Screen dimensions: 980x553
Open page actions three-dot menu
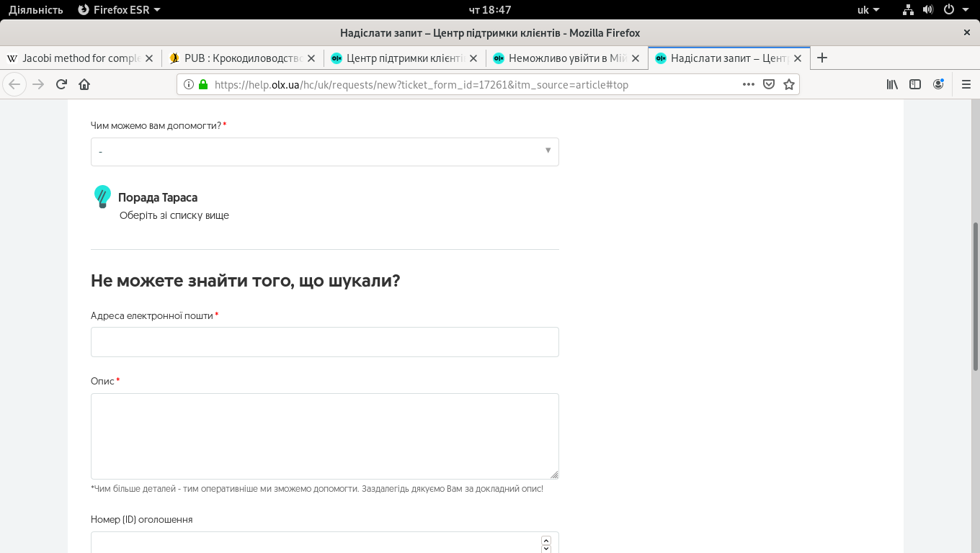point(749,84)
